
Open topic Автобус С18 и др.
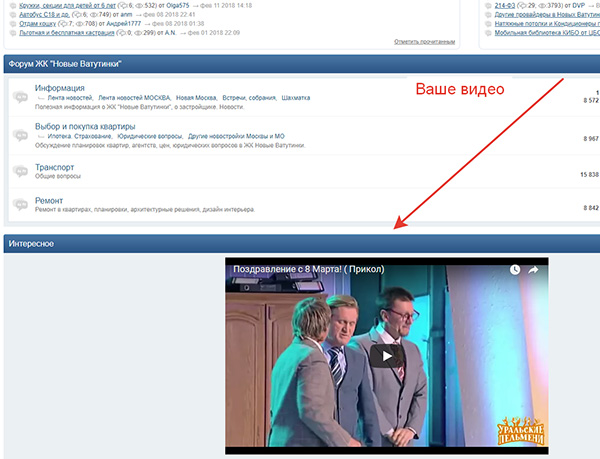tap(44, 15)
